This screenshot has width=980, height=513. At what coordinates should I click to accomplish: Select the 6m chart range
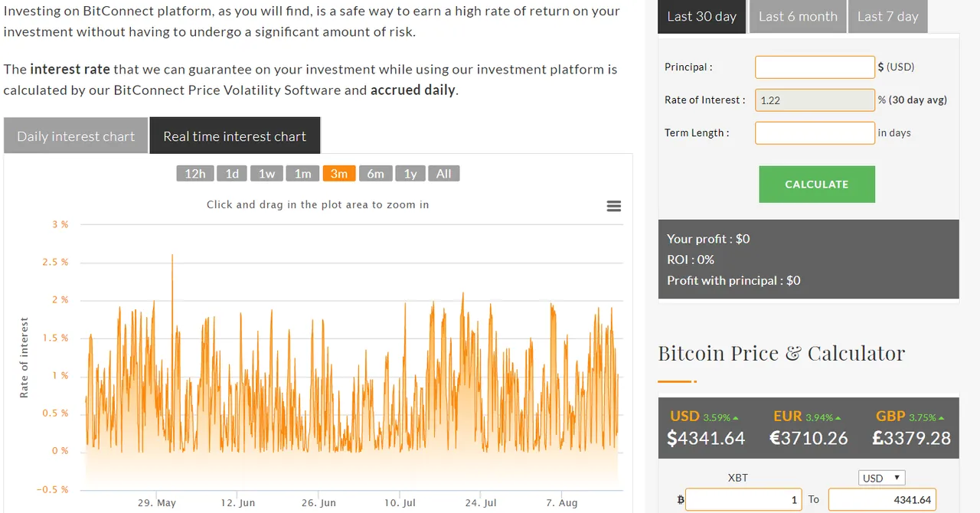tap(375, 174)
